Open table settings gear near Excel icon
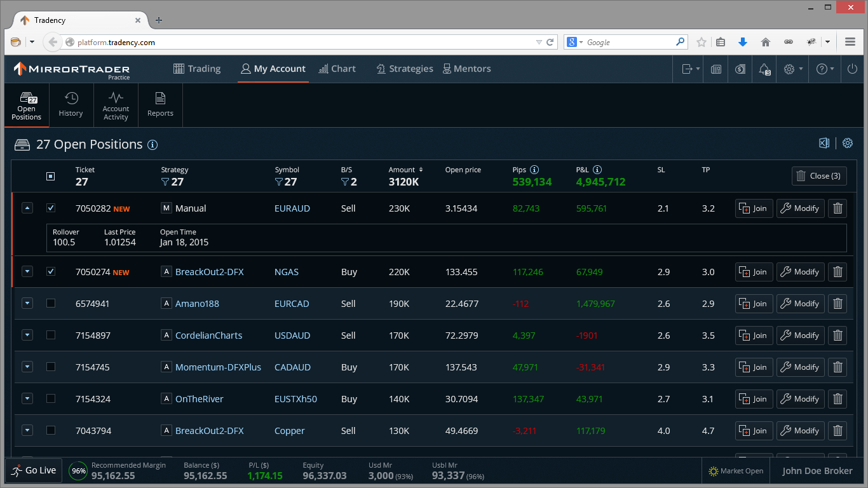This screenshot has height=488, width=868. tap(848, 143)
